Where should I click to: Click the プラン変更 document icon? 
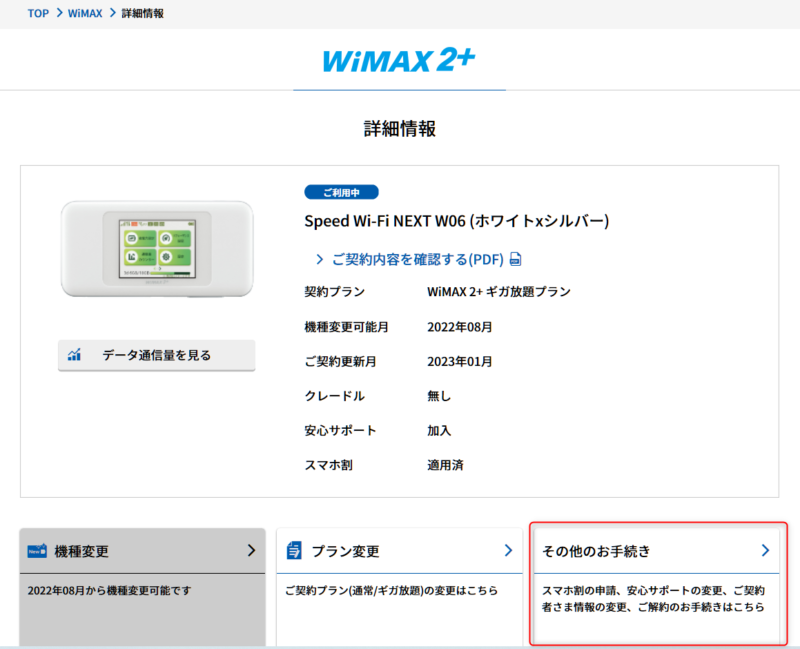click(294, 551)
